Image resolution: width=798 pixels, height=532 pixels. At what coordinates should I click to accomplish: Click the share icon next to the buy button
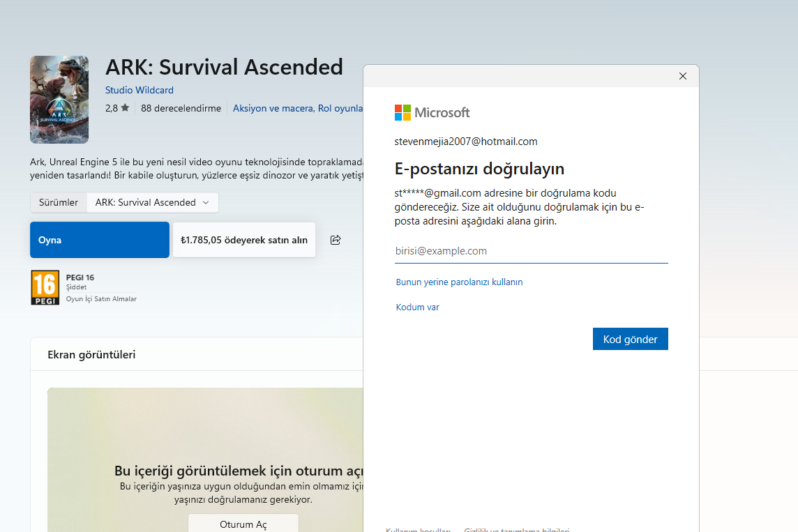336,240
